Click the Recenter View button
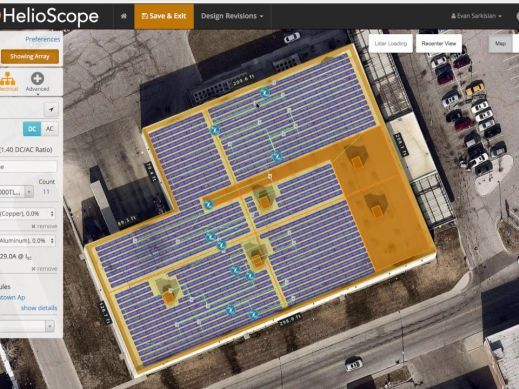 point(438,43)
